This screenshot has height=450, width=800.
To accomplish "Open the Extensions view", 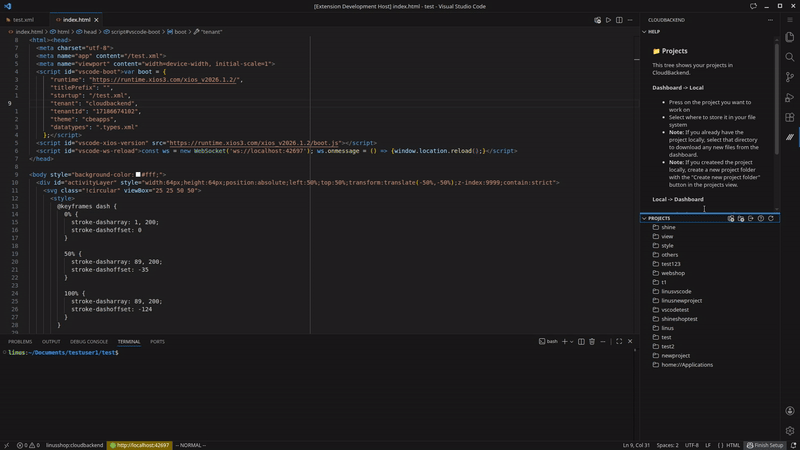I will pos(790,117).
